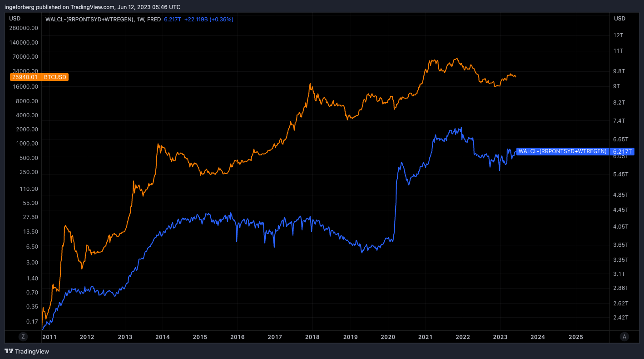644x359 pixels.
Task: Click the 12T level on right axis
Action: pyautogui.click(x=618, y=35)
